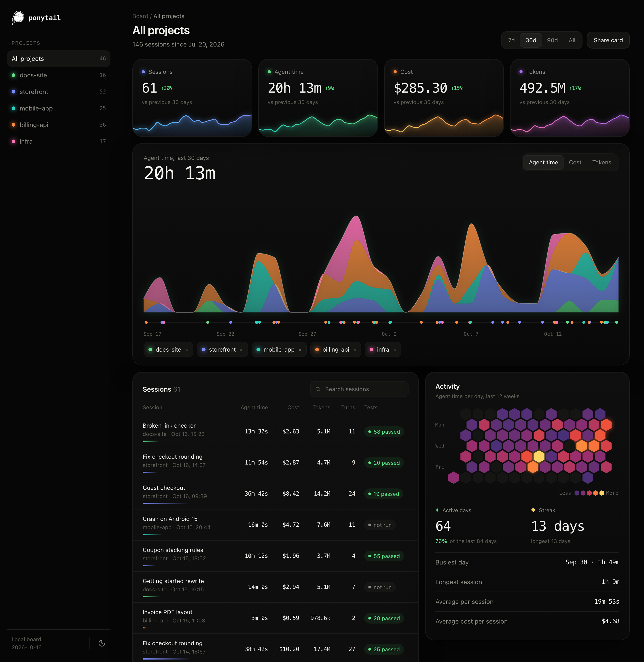Screen dimensions: 644x662
Task: Select the 7d time range
Action: pyautogui.click(x=511, y=40)
